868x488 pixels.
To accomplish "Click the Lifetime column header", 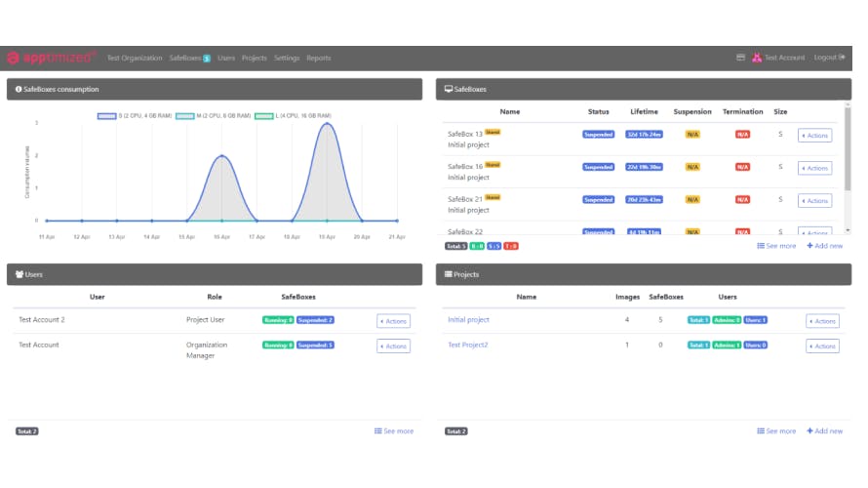I will click(645, 111).
